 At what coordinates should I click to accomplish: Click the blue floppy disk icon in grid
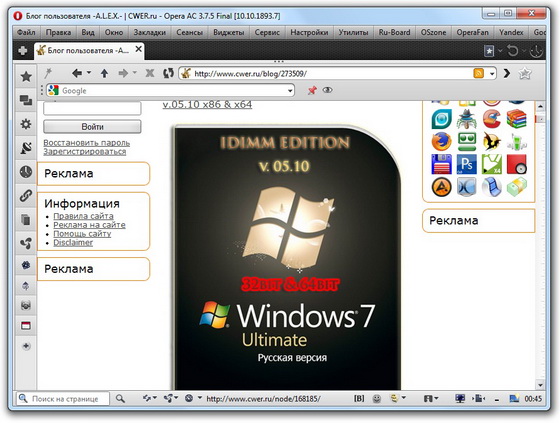[x=441, y=164]
